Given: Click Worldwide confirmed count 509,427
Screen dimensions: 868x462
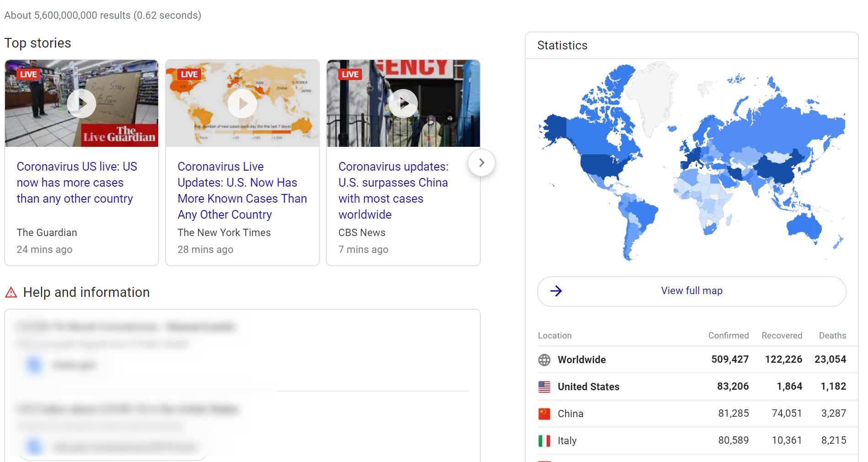Looking at the screenshot, I should click(730, 360).
